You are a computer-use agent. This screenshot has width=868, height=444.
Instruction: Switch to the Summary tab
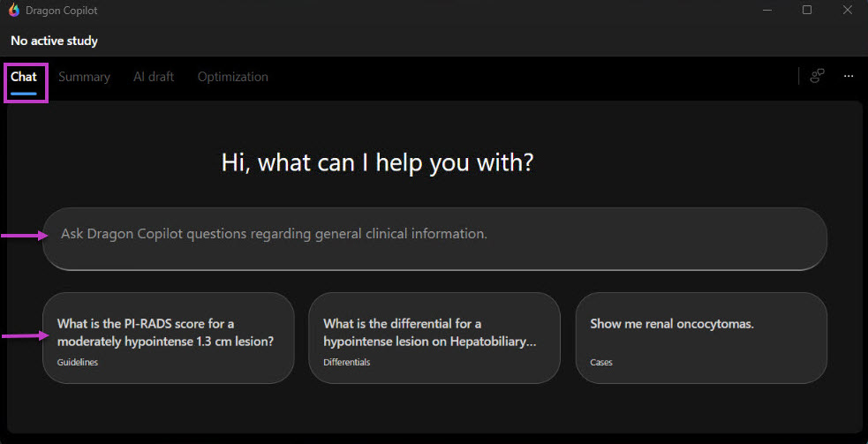tap(84, 77)
